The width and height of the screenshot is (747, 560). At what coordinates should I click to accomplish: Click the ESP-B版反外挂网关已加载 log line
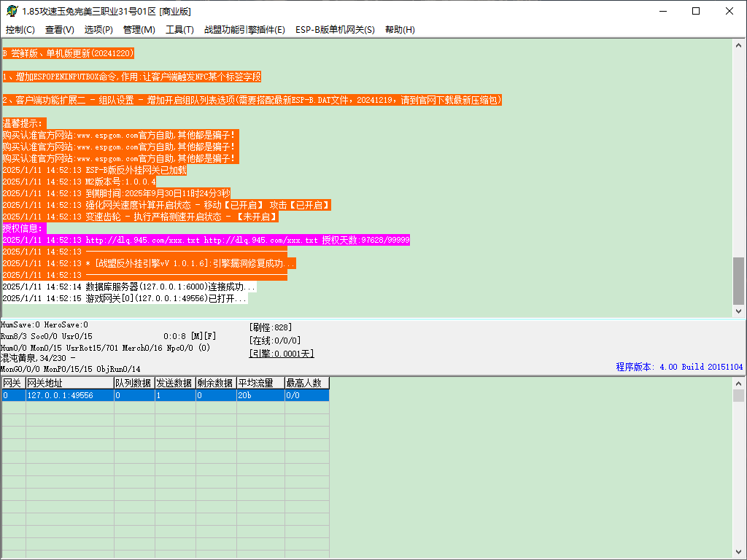(x=94, y=170)
